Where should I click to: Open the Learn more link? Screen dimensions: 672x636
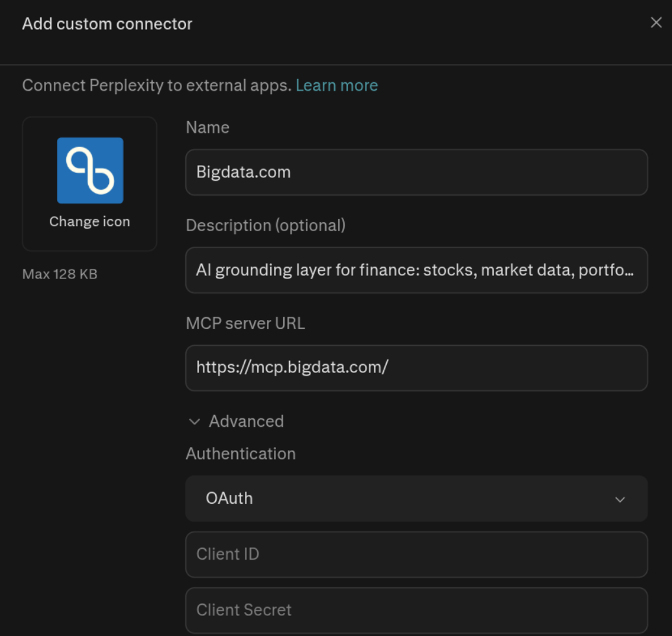tap(336, 85)
